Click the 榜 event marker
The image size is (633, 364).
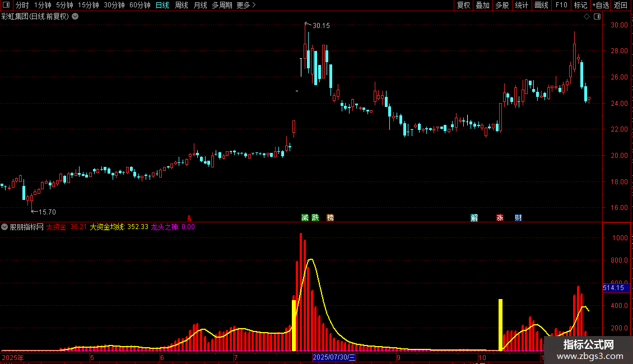(331, 217)
